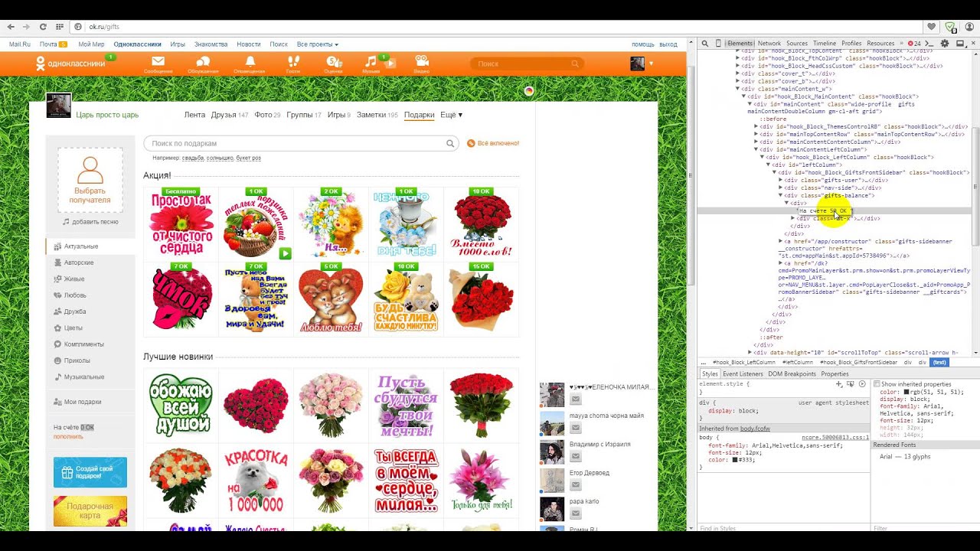980x551 pixels.
Task: Click the DevTools settings gear icon
Action: 944,44
